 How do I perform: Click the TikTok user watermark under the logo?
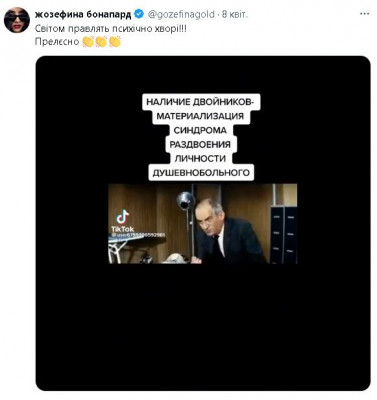[138, 235]
